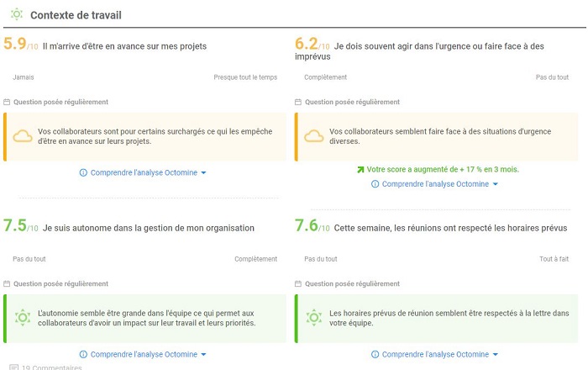Click the calendar icon under the 7.5 question
The image size is (588, 370).
7,284
